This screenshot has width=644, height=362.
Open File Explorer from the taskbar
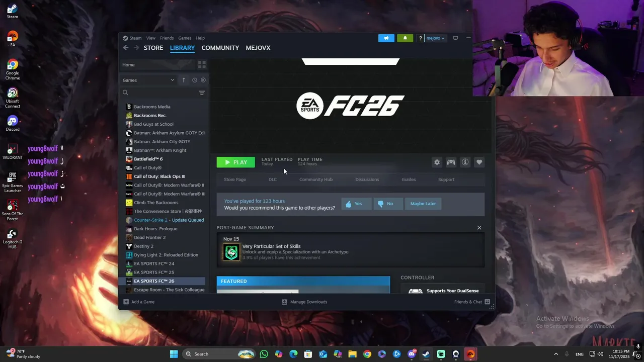tap(352, 354)
